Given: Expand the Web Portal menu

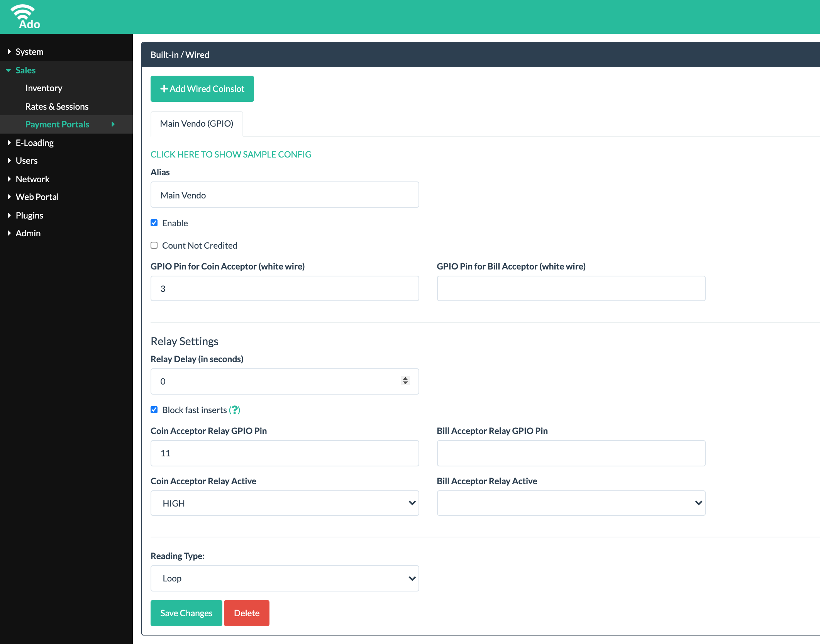Looking at the screenshot, I should [66, 197].
